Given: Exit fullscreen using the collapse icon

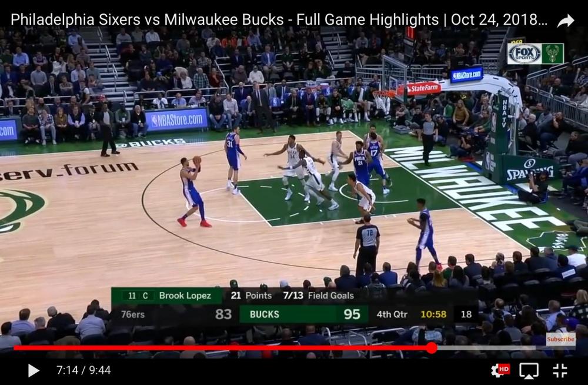Looking at the screenshot, I should 560,370.
